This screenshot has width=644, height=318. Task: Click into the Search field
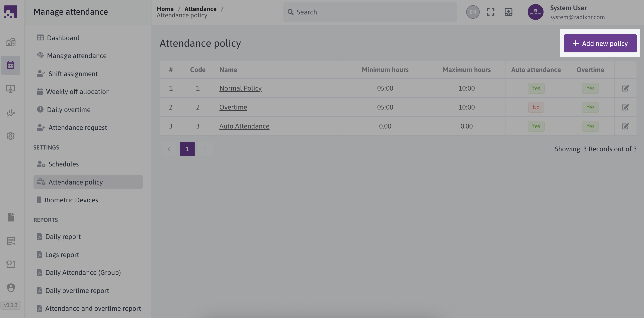click(x=370, y=12)
